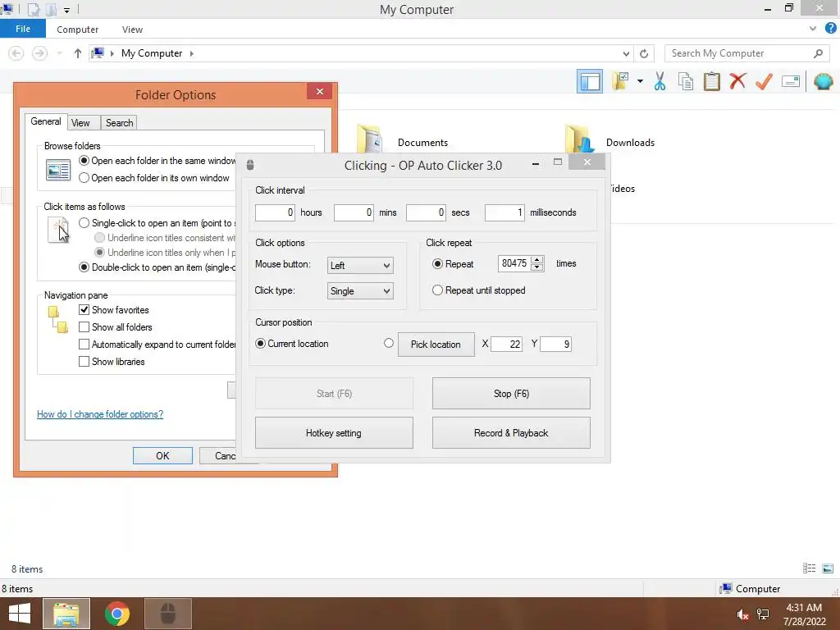Expand the ribbon chevron near Help
The width and height of the screenshot is (840, 630).
coord(813,29)
